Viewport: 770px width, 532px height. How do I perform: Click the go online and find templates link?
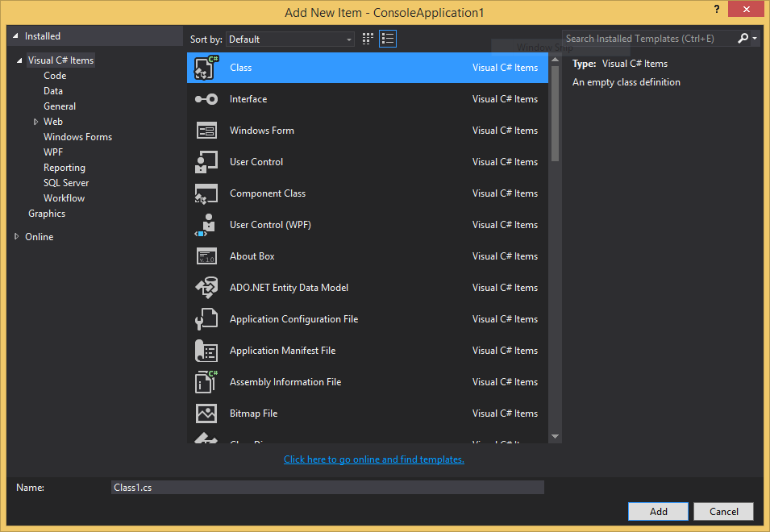(373, 459)
